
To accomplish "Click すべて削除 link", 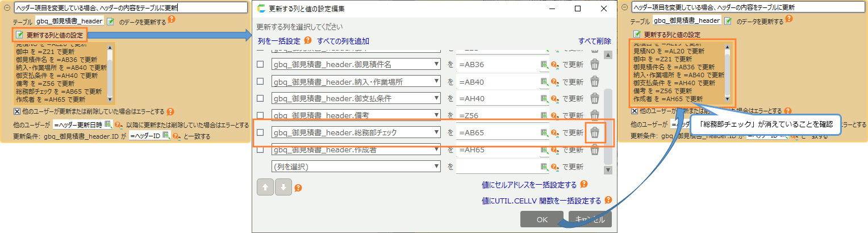I will click(x=595, y=41).
